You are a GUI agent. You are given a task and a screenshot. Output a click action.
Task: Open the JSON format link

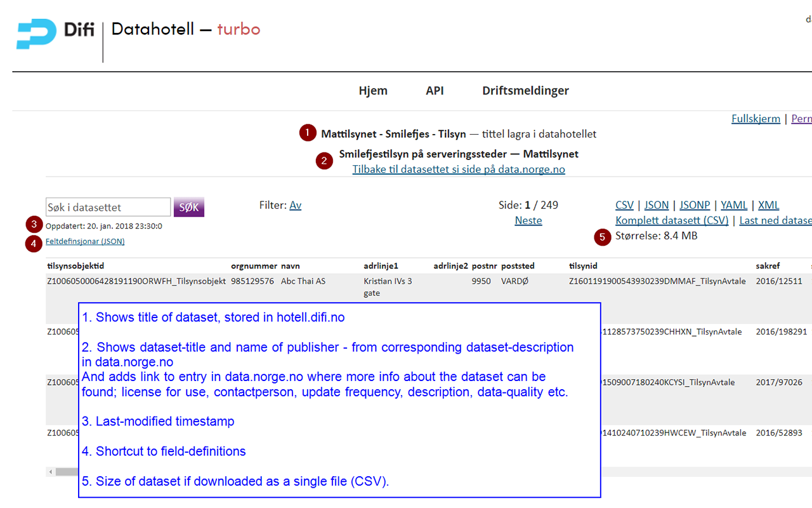(657, 205)
